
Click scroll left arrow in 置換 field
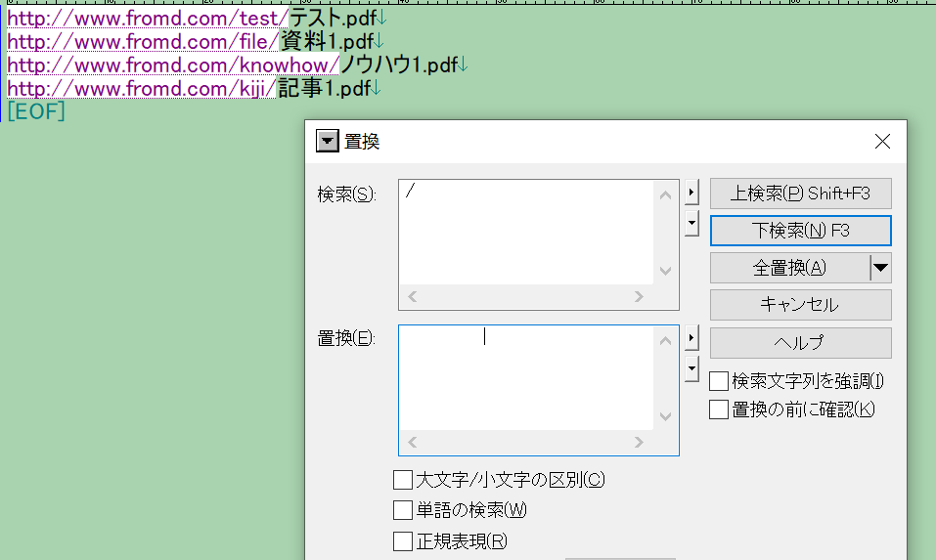(413, 442)
